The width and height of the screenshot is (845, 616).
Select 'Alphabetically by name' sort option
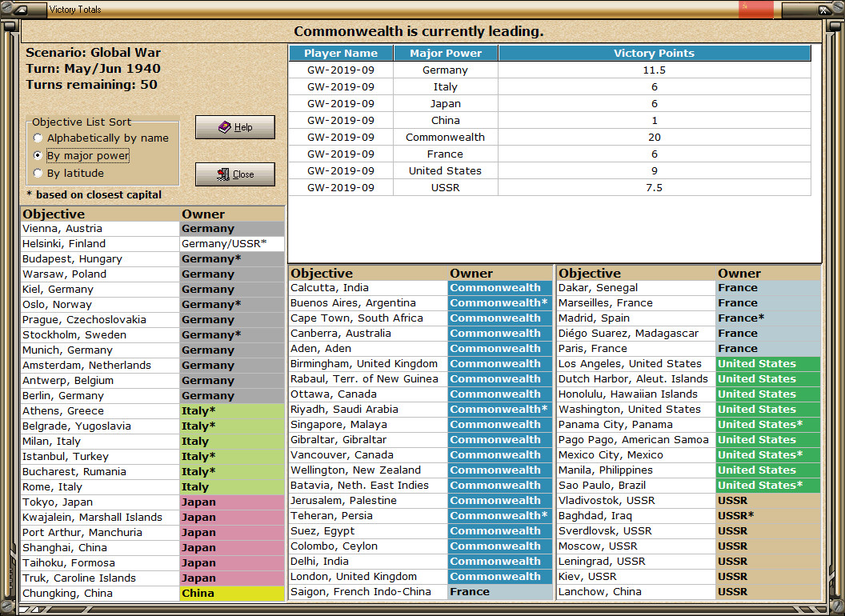[102, 138]
